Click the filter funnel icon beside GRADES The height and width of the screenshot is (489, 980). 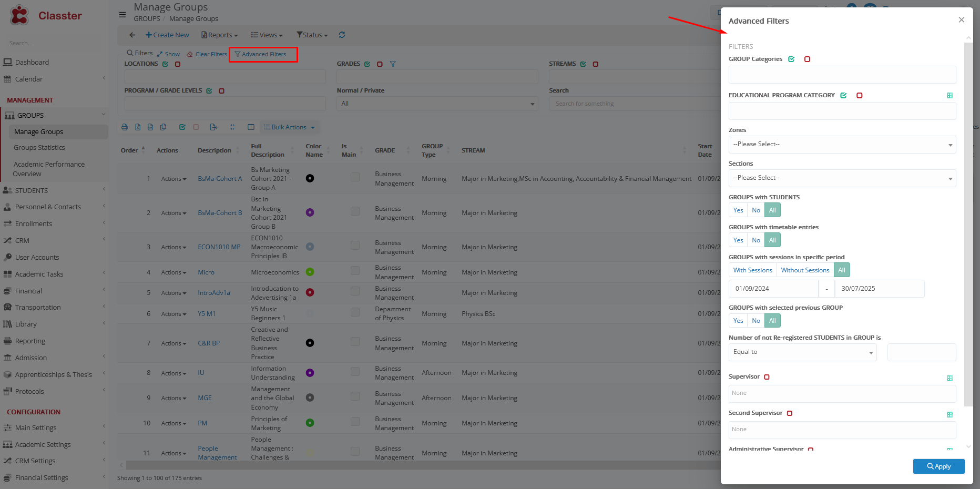point(393,64)
